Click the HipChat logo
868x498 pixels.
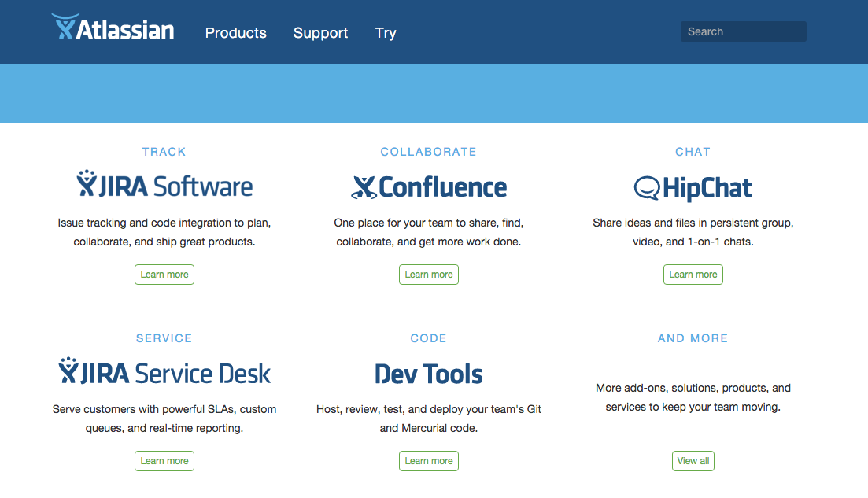pos(693,188)
